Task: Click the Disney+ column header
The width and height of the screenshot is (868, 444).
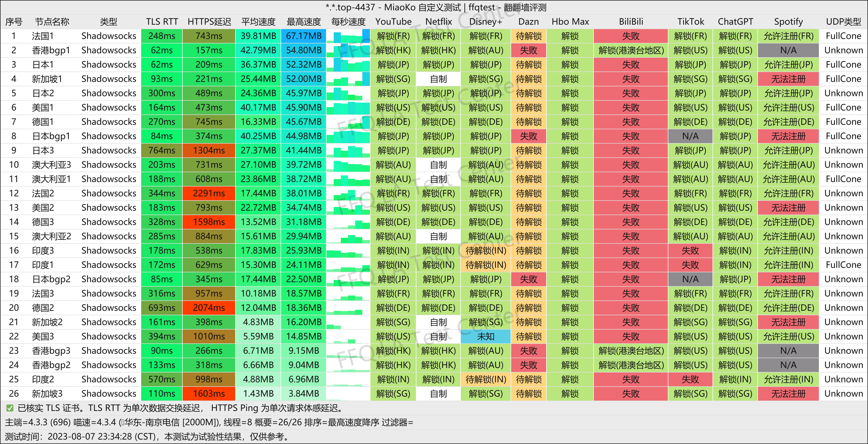Action: pos(485,21)
